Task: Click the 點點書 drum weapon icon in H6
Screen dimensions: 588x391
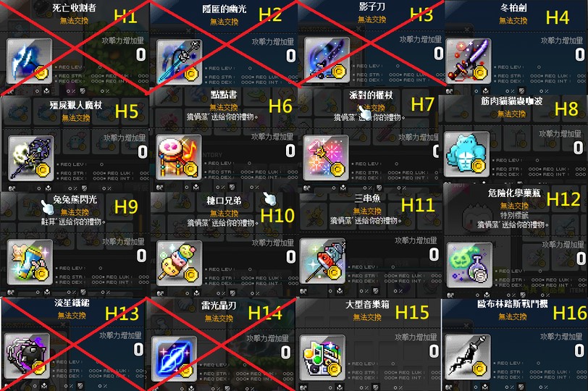Action: (x=179, y=157)
